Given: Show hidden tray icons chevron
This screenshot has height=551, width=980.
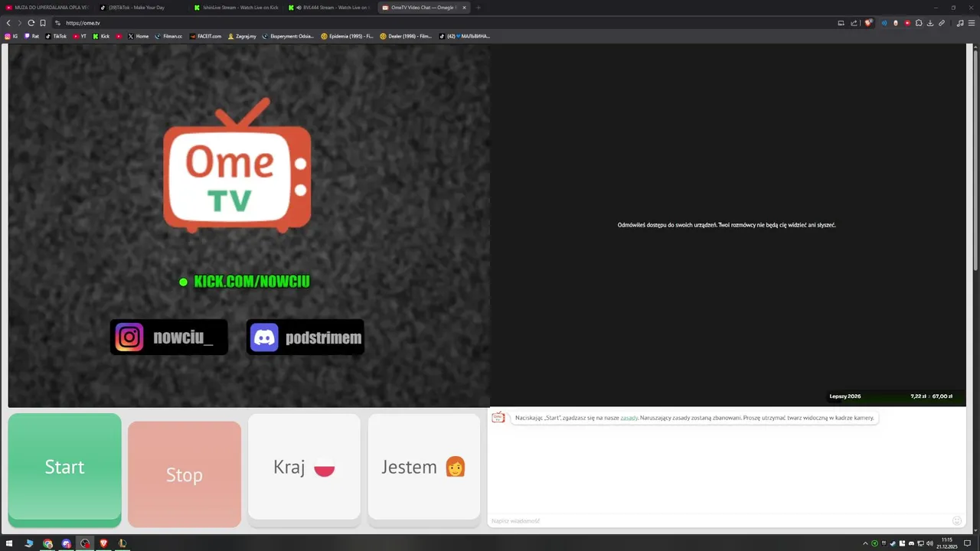Looking at the screenshot, I should tap(865, 543).
